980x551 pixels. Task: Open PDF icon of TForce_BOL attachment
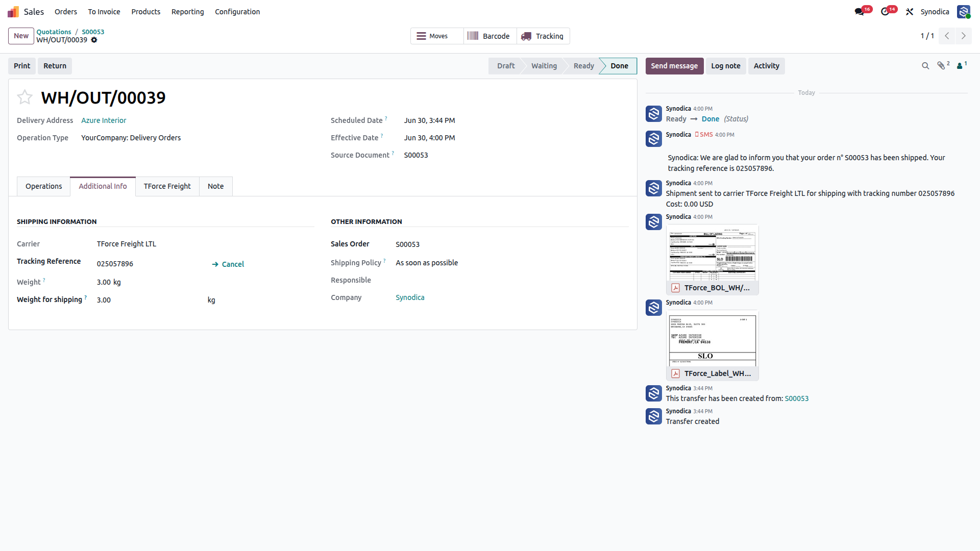(x=675, y=288)
